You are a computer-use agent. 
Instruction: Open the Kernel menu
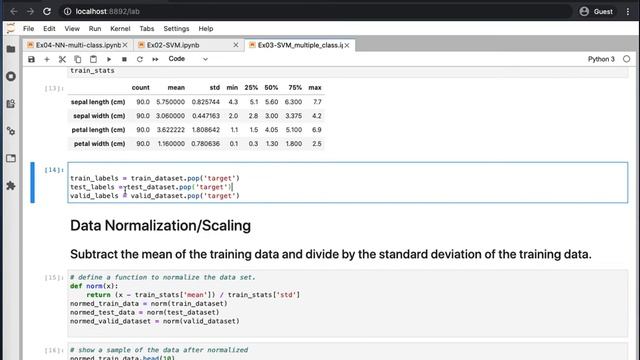pos(120,29)
